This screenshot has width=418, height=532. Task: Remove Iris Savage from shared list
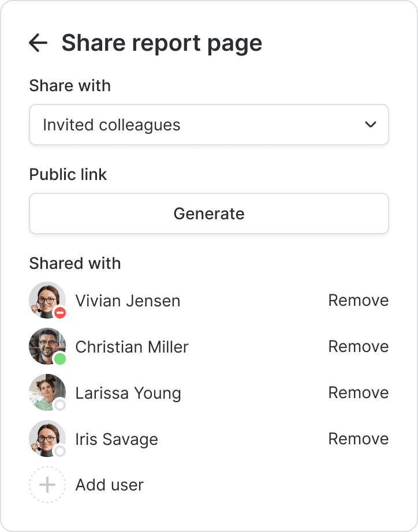[358, 439]
